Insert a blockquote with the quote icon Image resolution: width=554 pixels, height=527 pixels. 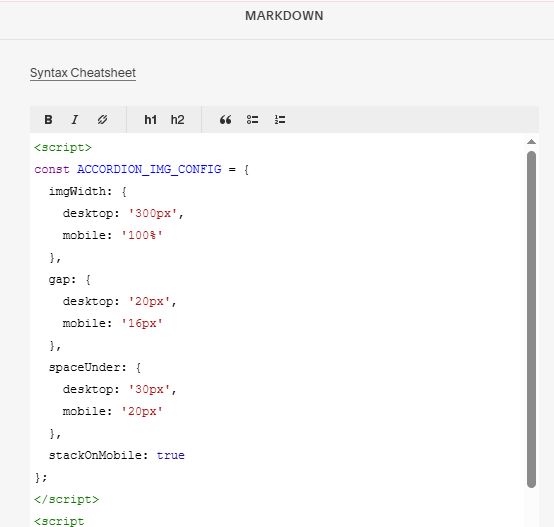pyautogui.click(x=225, y=120)
